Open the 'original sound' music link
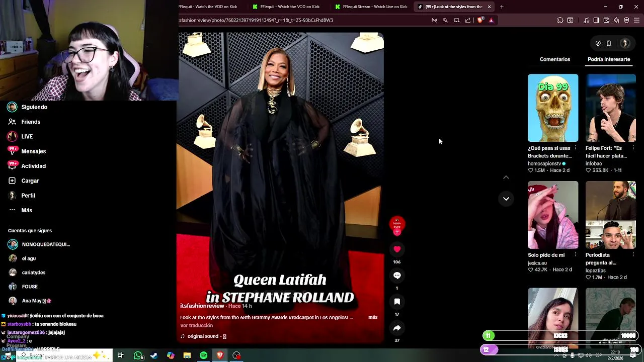 click(203, 336)
